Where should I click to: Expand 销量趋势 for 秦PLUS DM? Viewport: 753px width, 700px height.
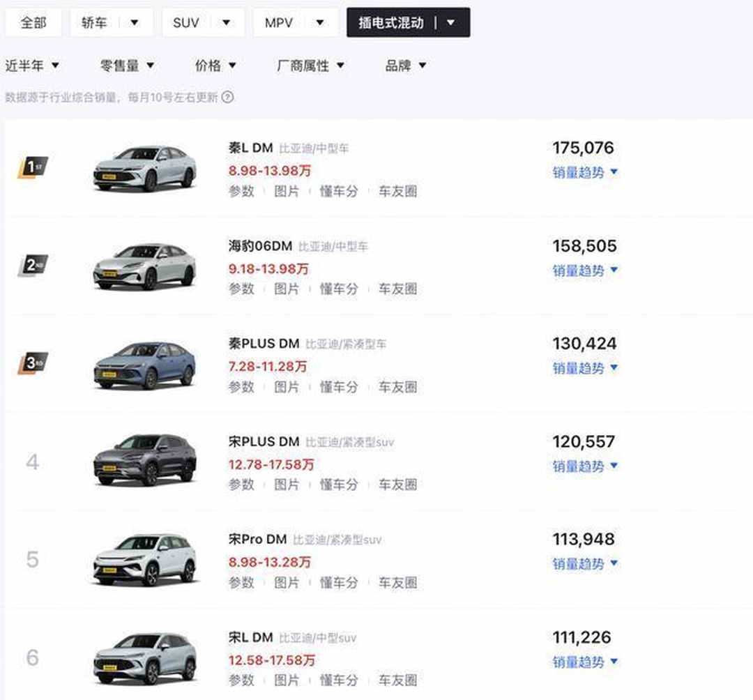point(585,368)
